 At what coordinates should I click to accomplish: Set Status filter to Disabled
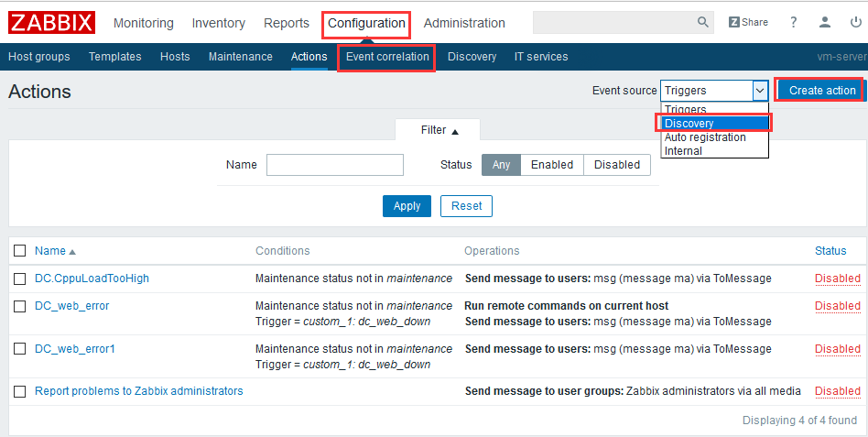coord(617,165)
